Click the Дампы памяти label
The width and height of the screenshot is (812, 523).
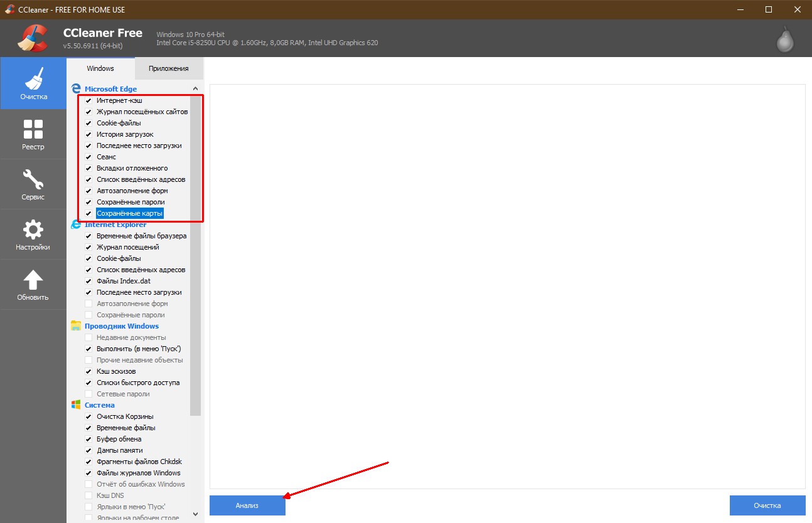pos(119,450)
